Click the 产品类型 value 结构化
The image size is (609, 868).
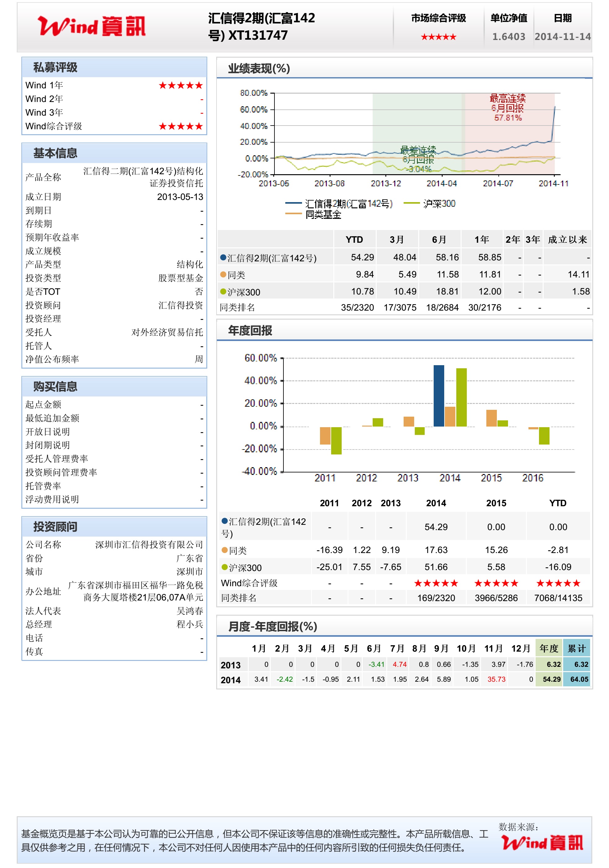190,264
